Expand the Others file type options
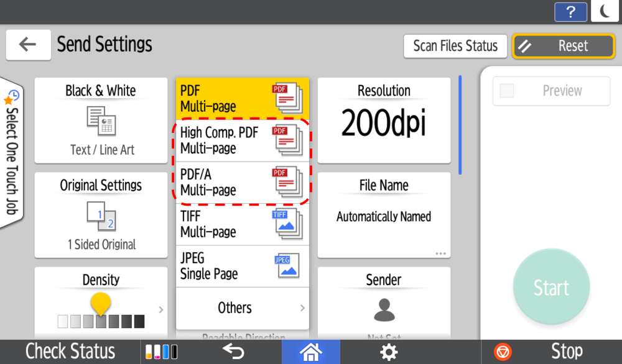This screenshot has width=622, height=364. [x=242, y=308]
